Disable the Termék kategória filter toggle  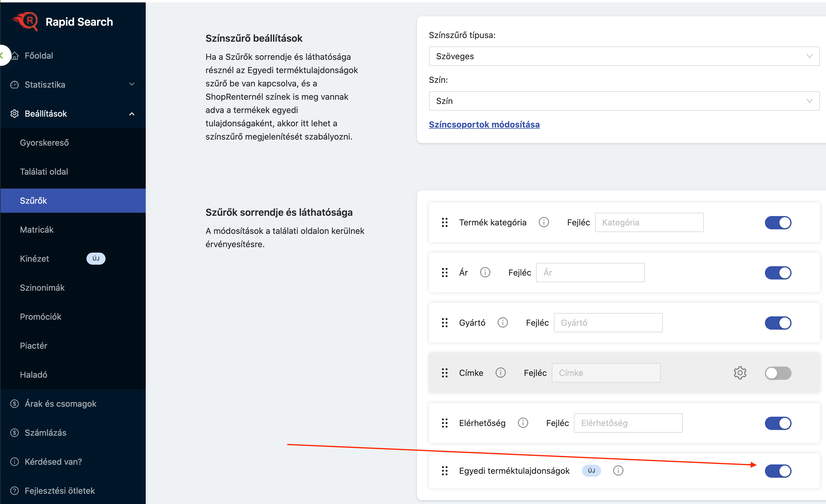point(778,222)
